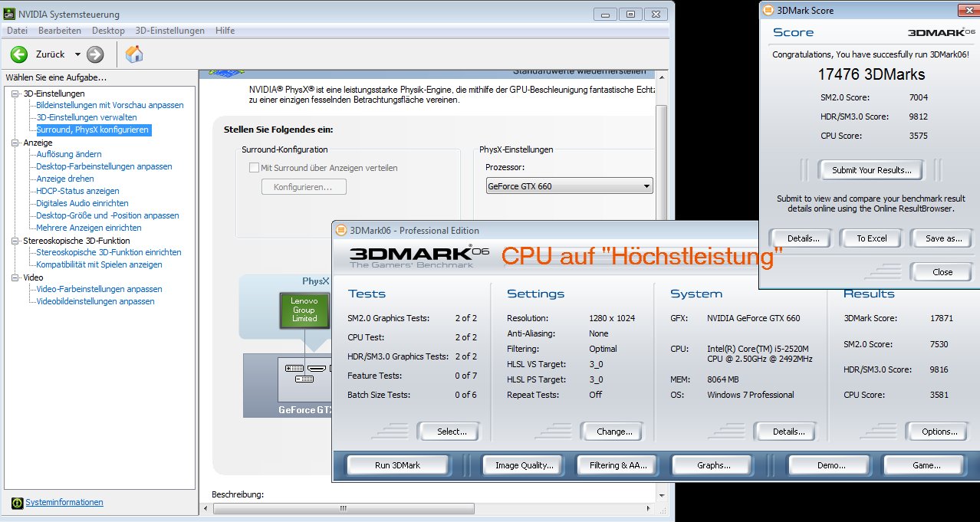Collapse the Anzeige tree node
The image size is (980, 522).
tap(15, 143)
